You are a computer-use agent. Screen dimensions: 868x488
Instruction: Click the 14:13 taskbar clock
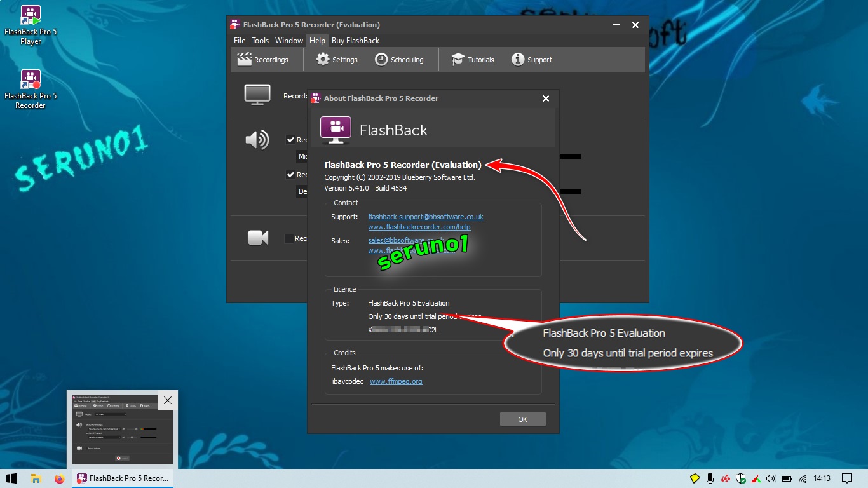(x=822, y=478)
